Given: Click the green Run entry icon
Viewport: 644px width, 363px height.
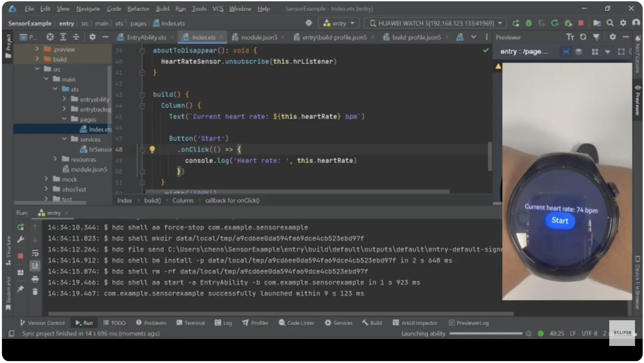Looking at the screenshot, I should [516, 23].
